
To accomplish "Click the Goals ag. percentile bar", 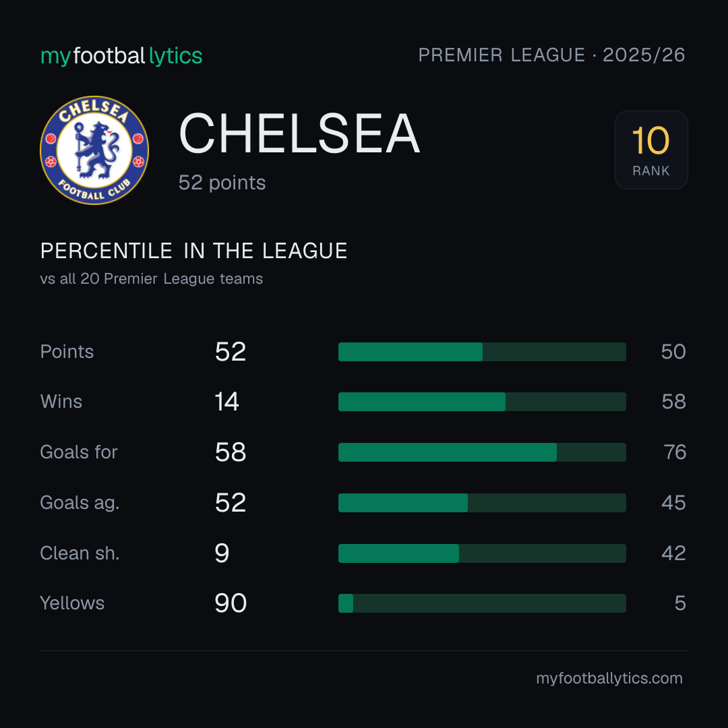I will [x=482, y=503].
